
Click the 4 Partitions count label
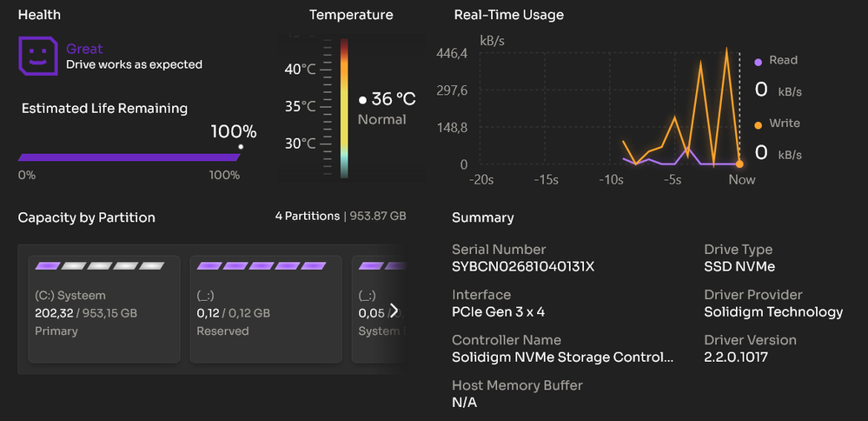pos(307,216)
